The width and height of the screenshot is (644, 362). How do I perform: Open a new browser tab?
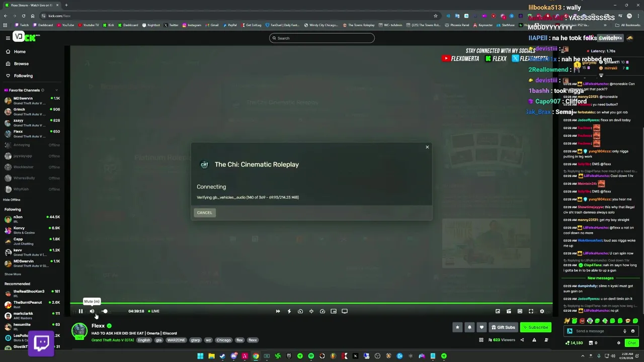[x=66, y=5]
